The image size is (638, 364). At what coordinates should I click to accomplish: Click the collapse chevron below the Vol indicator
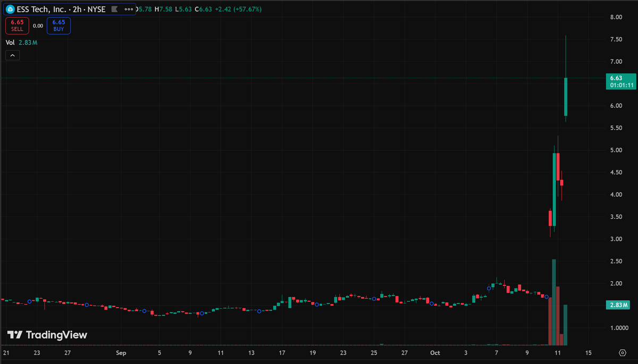[x=12, y=55]
